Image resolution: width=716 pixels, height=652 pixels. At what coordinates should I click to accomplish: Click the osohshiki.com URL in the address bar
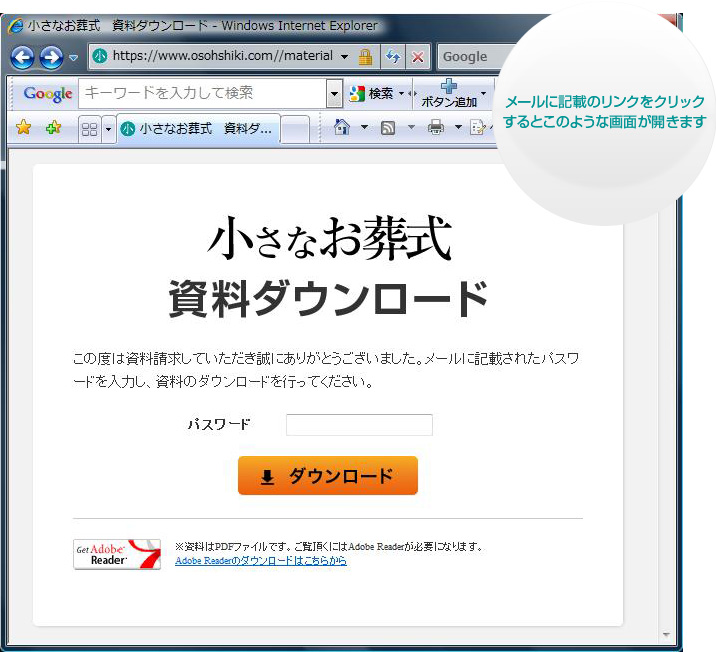coord(222,56)
